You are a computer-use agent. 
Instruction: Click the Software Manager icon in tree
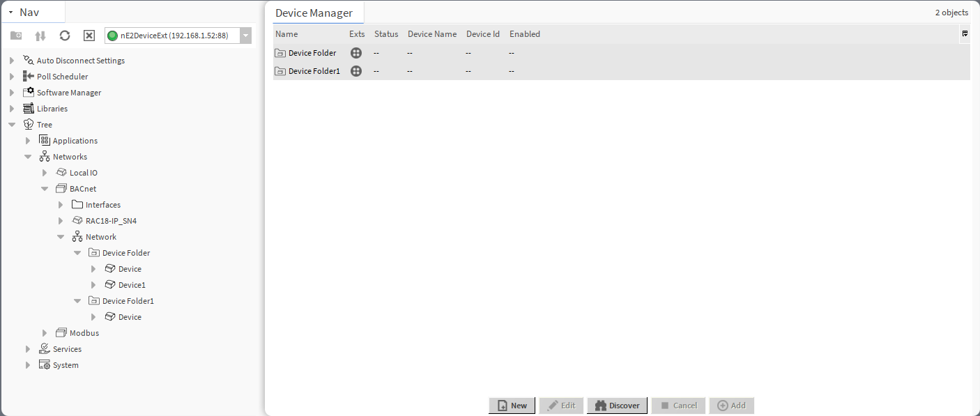tap(29, 93)
